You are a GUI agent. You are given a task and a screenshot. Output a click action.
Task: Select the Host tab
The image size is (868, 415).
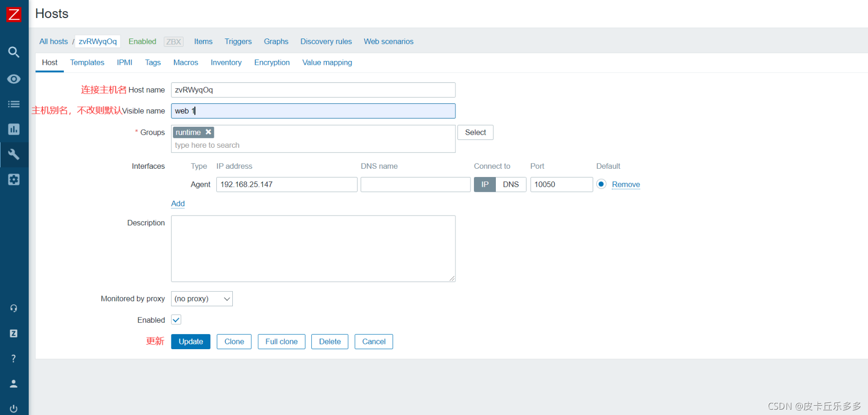50,62
